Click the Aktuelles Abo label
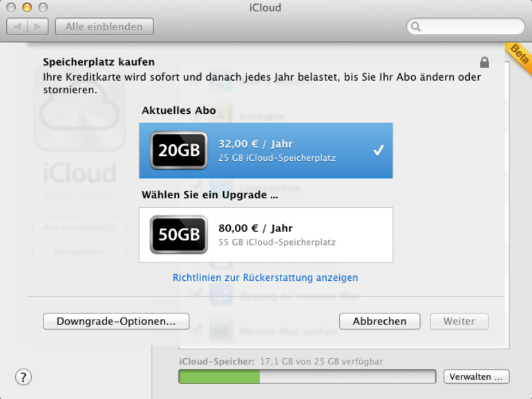The height and width of the screenshot is (399, 532). 179,110
